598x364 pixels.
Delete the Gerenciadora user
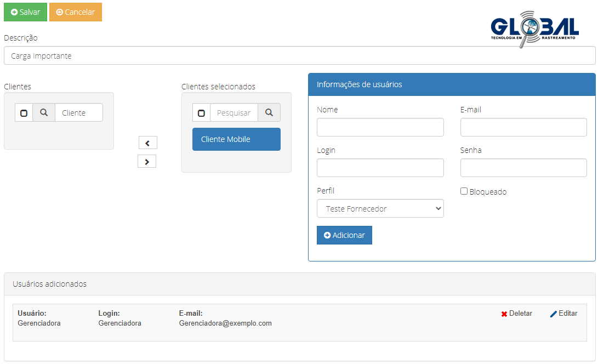tap(516, 314)
